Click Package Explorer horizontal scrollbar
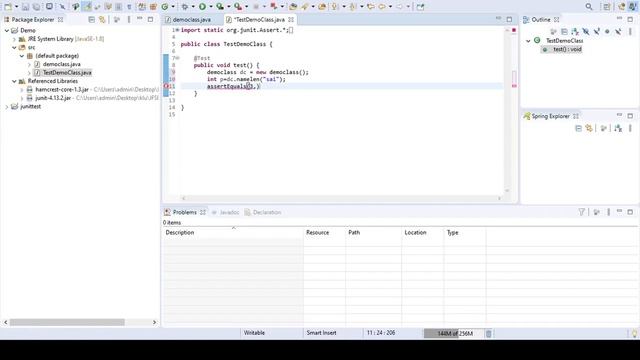This screenshot has width=640, height=360. coord(67,322)
